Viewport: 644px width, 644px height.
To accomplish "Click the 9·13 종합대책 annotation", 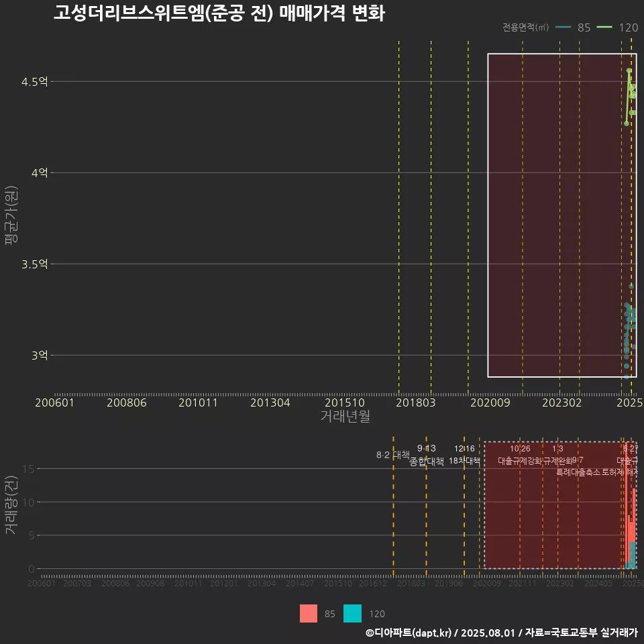I will (427, 455).
